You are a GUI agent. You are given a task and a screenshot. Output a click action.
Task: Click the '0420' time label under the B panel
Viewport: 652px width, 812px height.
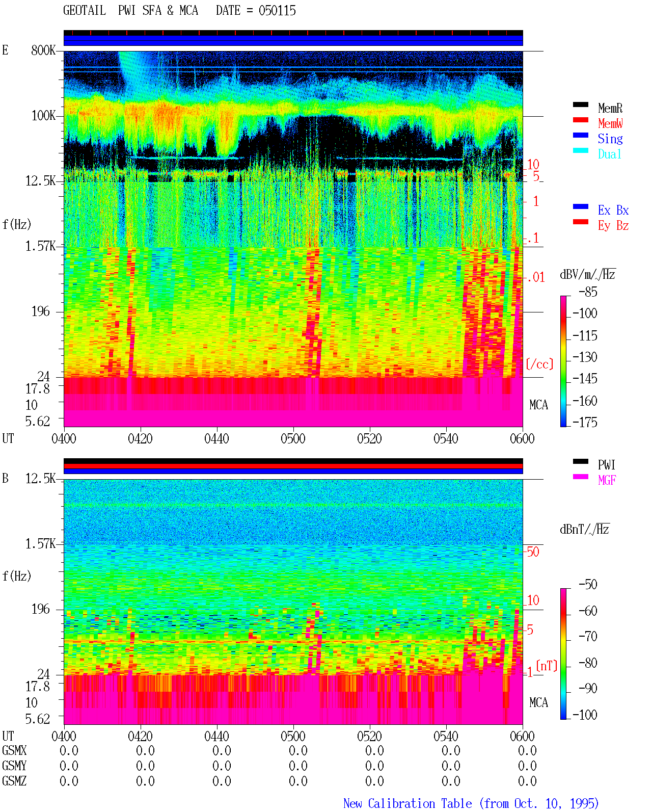pyautogui.click(x=140, y=737)
